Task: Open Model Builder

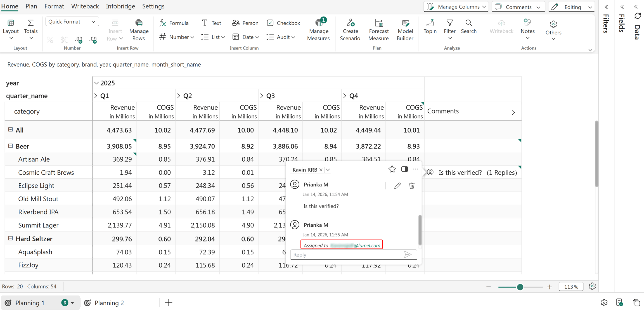Action: (x=405, y=30)
